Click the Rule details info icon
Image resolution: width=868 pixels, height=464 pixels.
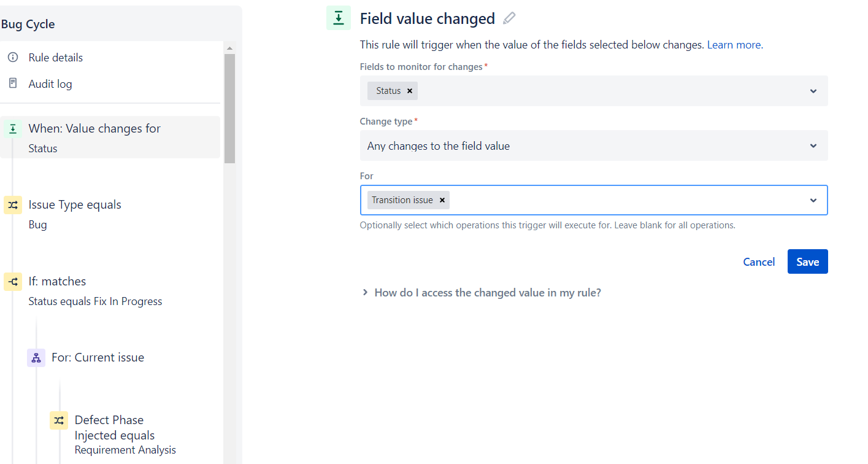pos(13,57)
